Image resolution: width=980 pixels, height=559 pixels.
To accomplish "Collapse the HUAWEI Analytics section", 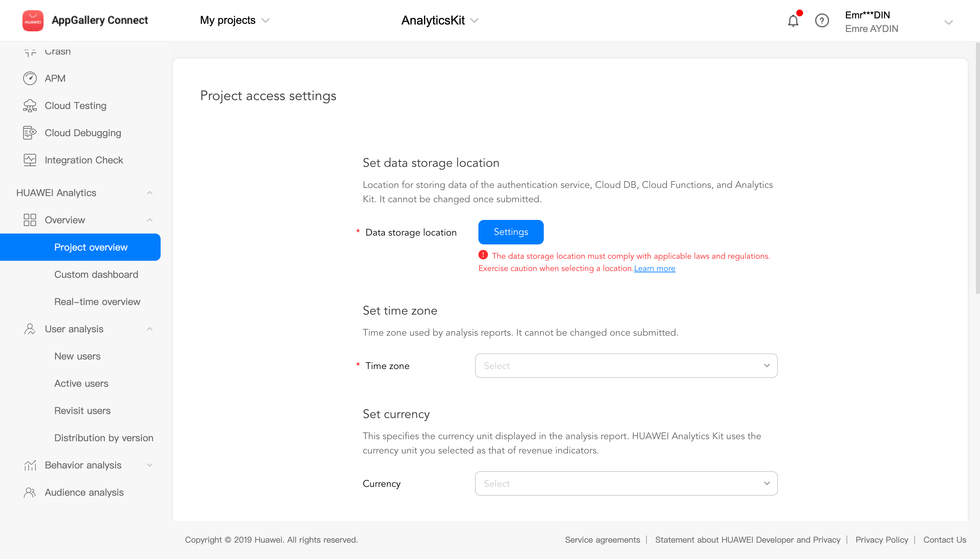I will (x=150, y=193).
